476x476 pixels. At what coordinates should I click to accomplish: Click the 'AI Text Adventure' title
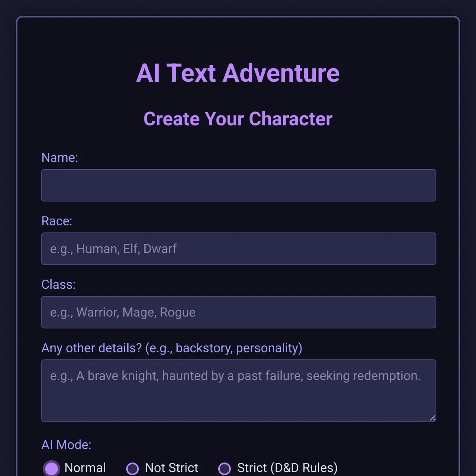pyautogui.click(x=238, y=73)
